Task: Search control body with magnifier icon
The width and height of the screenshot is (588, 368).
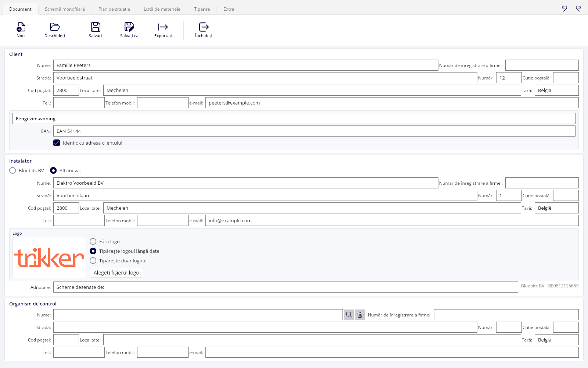Action: point(349,315)
